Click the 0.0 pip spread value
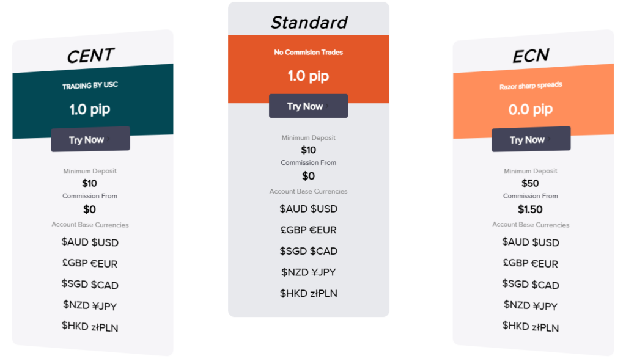Screen dimensions: 626x364 coord(531,109)
